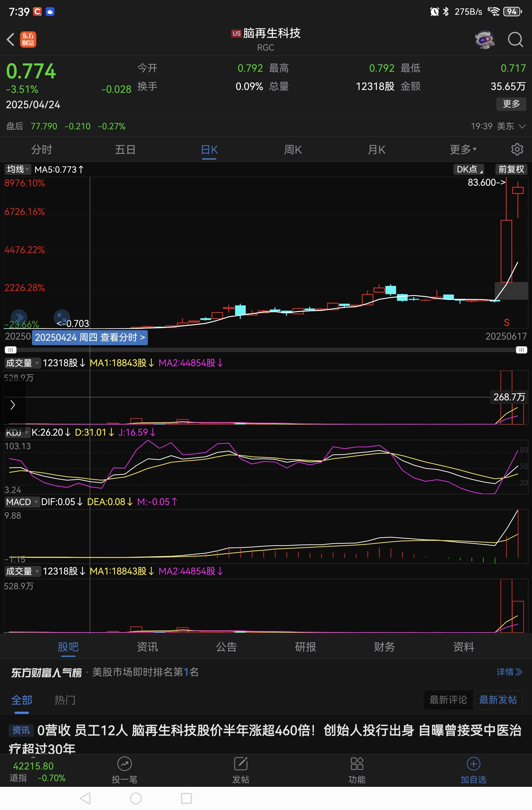Open the 均线 indicator dropdown

tap(18, 169)
